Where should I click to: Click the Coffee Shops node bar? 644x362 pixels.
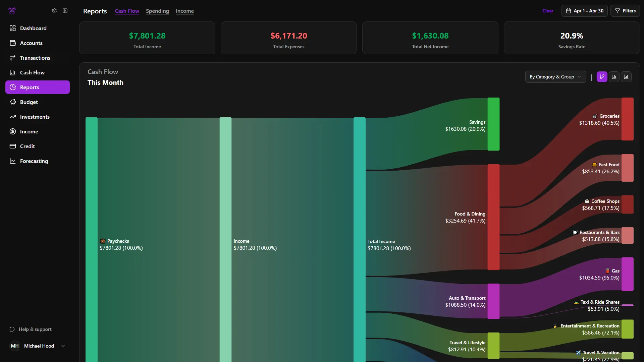pos(628,204)
